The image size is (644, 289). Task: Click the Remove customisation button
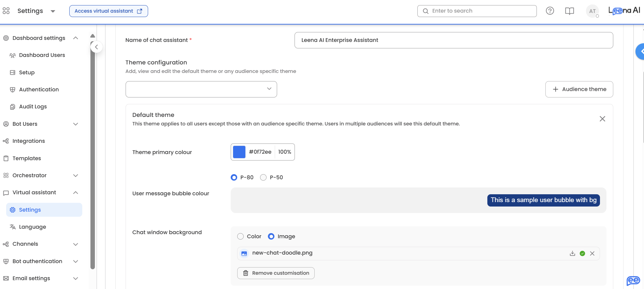276,273
